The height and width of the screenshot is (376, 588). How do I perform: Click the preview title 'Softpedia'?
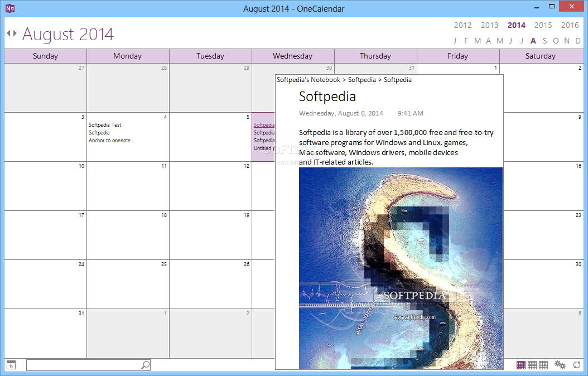click(327, 97)
